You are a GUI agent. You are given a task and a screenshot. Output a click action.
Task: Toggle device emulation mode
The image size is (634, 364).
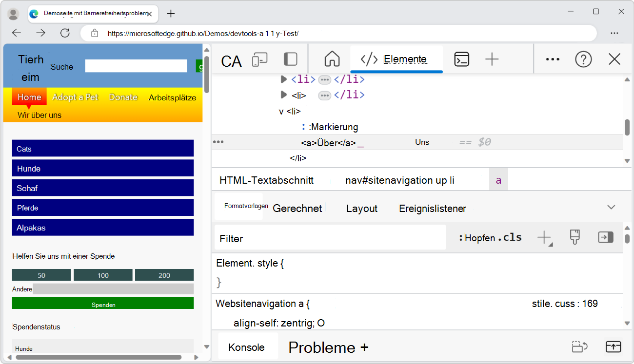(x=260, y=58)
